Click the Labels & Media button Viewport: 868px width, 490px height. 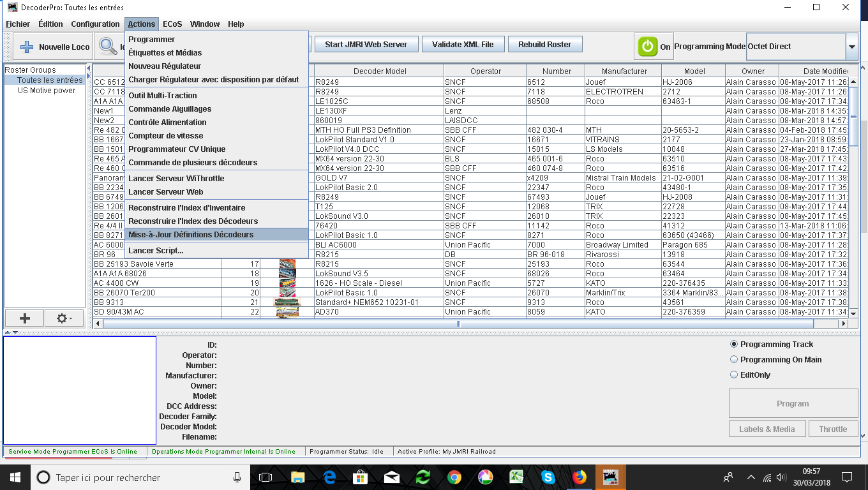(x=767, y=429)
